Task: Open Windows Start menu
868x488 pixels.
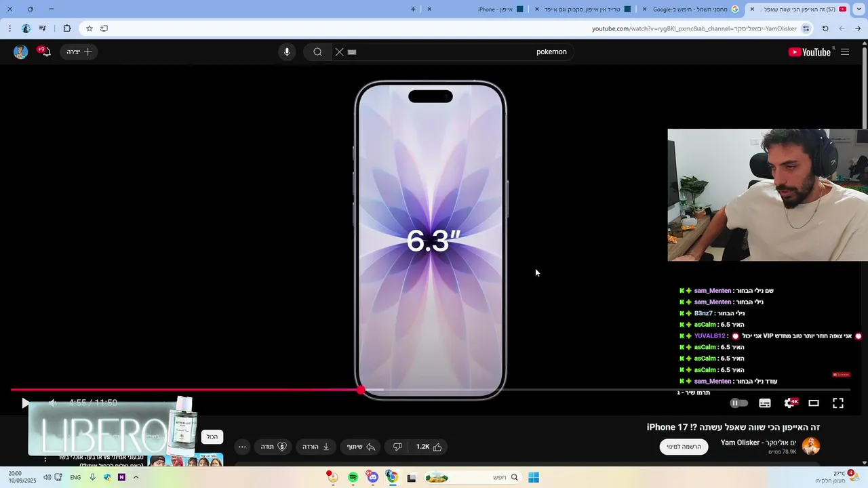Action: [x=534, y=478]
